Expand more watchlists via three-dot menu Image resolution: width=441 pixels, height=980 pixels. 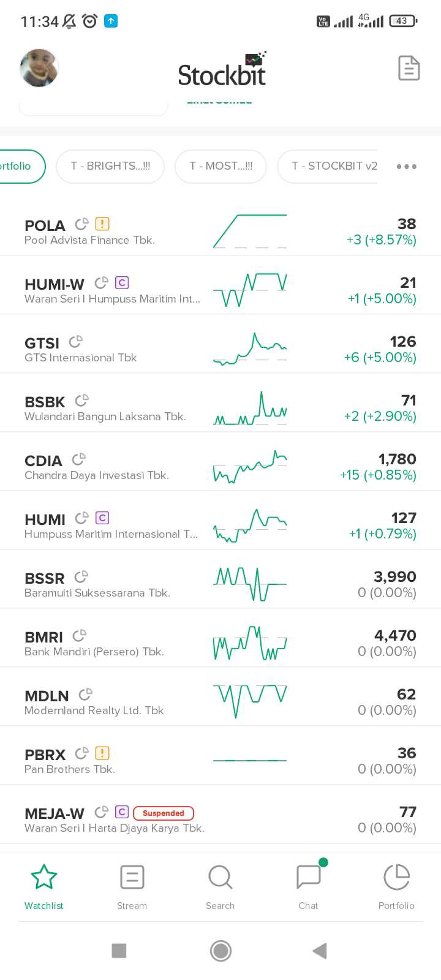click(x=406, y=167)
